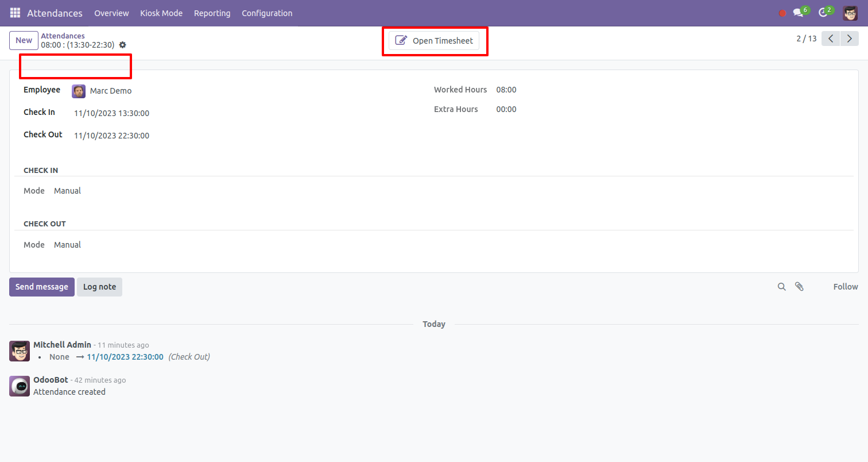Click the Follow button
The width and height of the screenshot is (868, 462).
[846, 287]
